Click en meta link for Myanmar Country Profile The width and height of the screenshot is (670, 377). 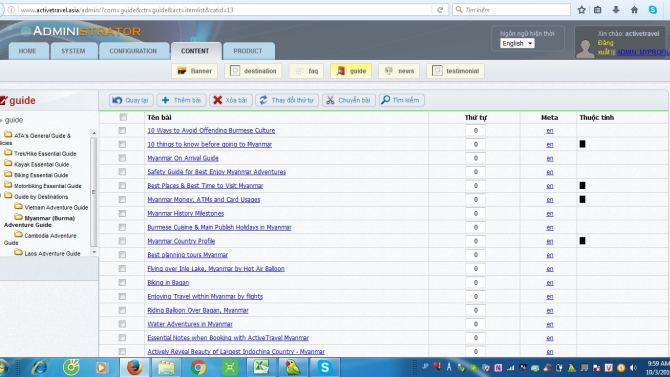[550, 242]
